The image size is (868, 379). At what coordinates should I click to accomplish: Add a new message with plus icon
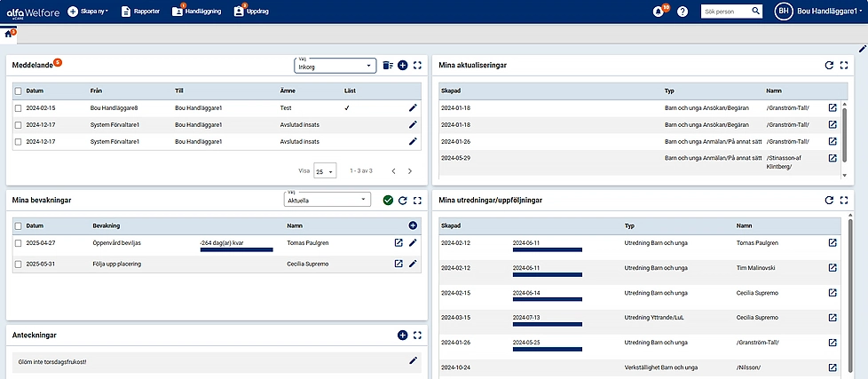(x=402, y=65)
